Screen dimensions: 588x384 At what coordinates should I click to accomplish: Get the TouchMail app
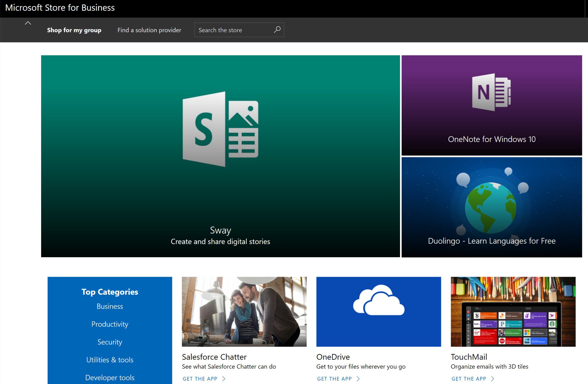pos(469,379)
